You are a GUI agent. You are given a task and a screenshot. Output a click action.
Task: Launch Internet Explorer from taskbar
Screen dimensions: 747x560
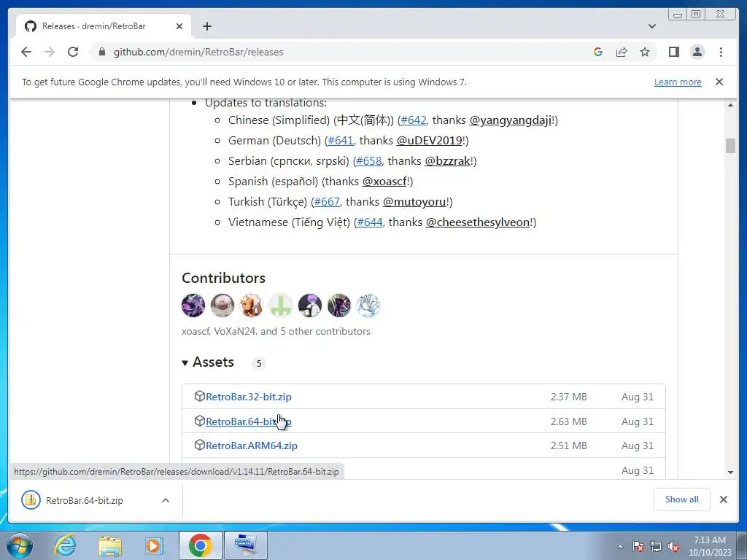click(x=65, y=545)
